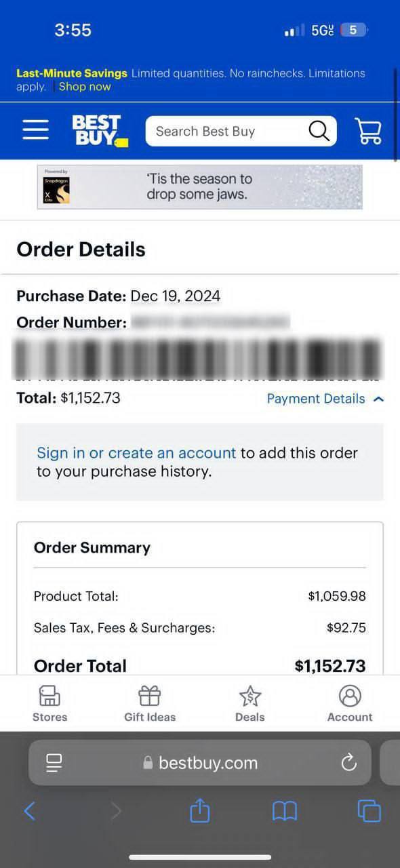Tap the Best Buy logo
The width and height of the screenshot is (400, 868).
[99, 130]
